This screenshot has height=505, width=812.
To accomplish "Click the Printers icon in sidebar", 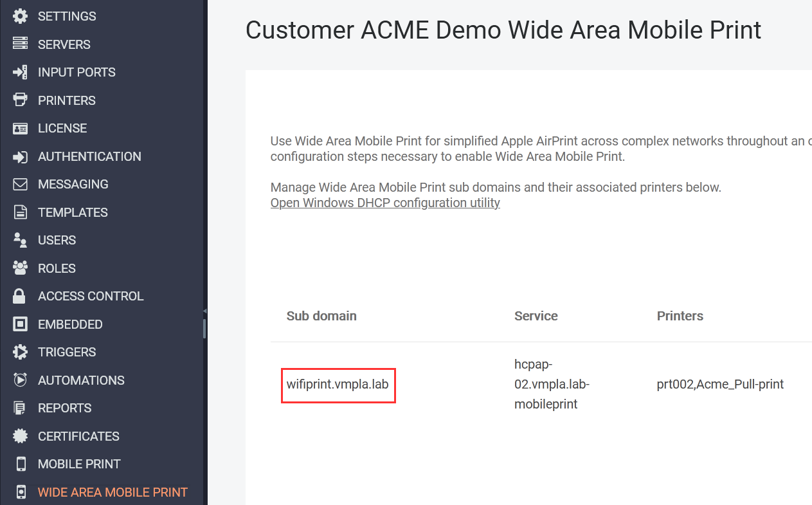I will point(21,100).
